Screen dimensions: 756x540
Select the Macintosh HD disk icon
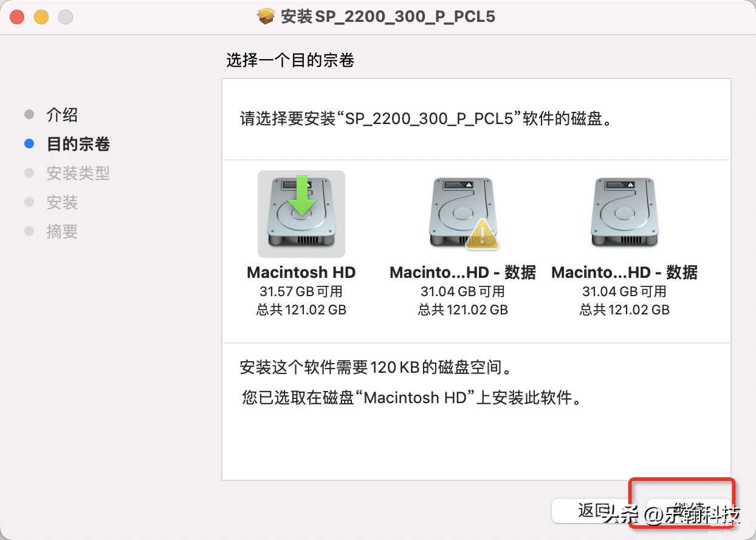[301, 213]
